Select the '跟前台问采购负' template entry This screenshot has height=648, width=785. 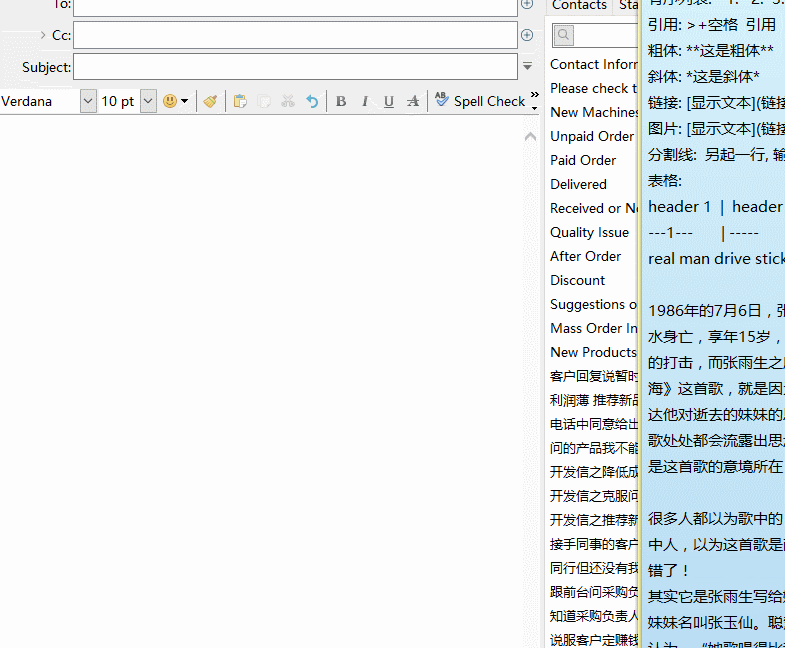coord(594,592)
